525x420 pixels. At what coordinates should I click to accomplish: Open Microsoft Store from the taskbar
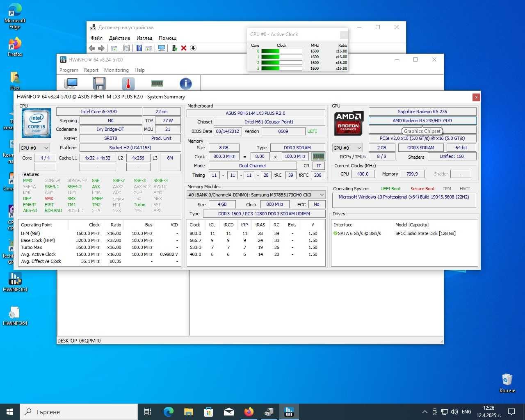tap(208, 412)
